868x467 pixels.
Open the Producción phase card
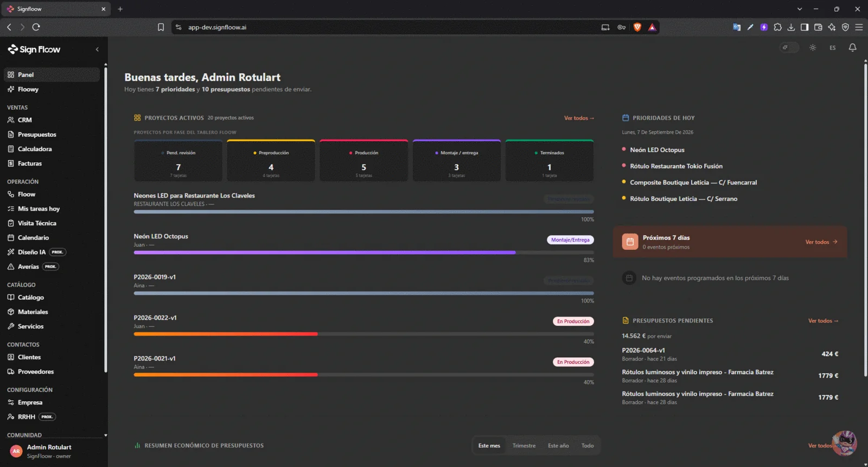pos(363,161)
